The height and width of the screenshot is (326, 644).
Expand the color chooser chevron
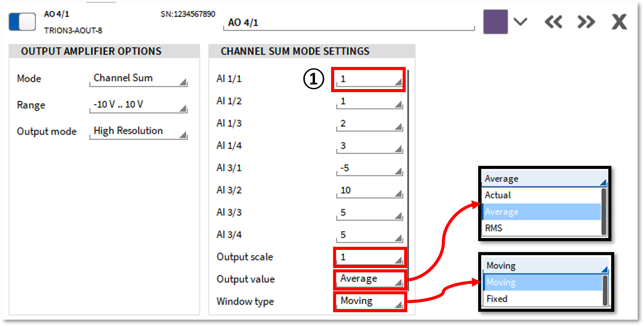click(x=520, y=22)
